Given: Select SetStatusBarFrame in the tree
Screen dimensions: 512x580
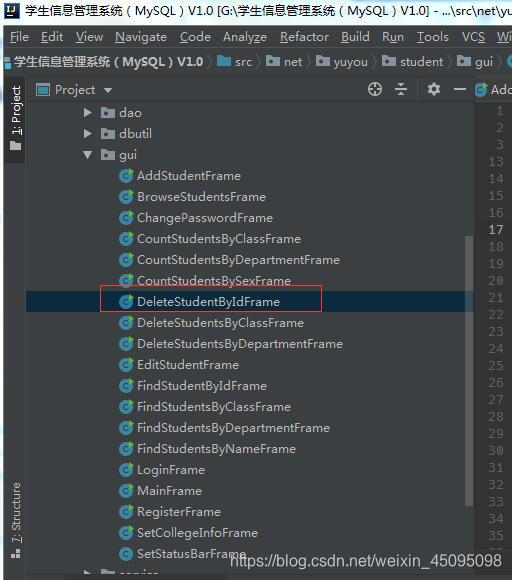Looking at the screenshot, I should [x=191, y=554].
